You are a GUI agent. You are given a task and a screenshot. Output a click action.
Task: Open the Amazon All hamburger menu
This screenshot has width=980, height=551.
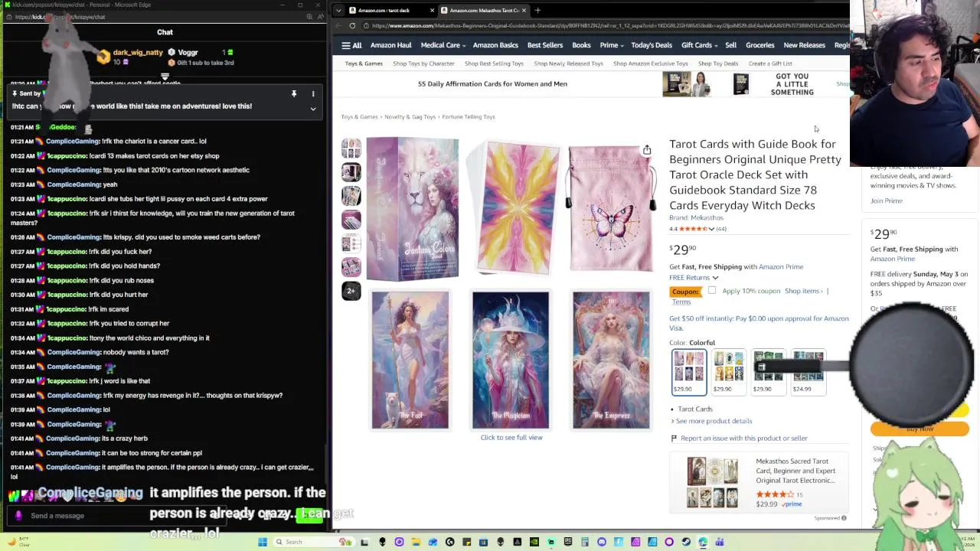point(351,45)
